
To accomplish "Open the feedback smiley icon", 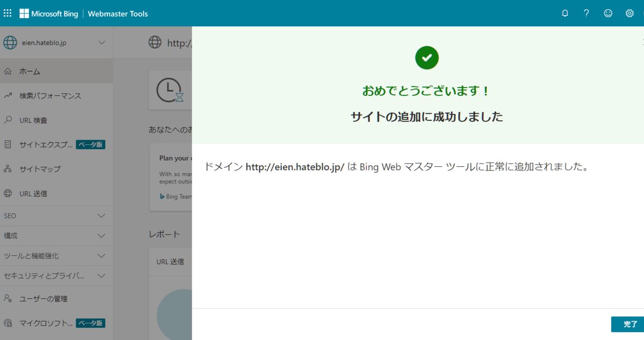I will pyautogui.click(x=608, y=13).
